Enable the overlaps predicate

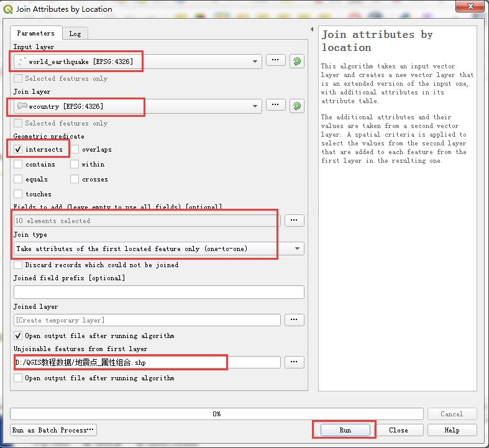click(x=75, y=149)
